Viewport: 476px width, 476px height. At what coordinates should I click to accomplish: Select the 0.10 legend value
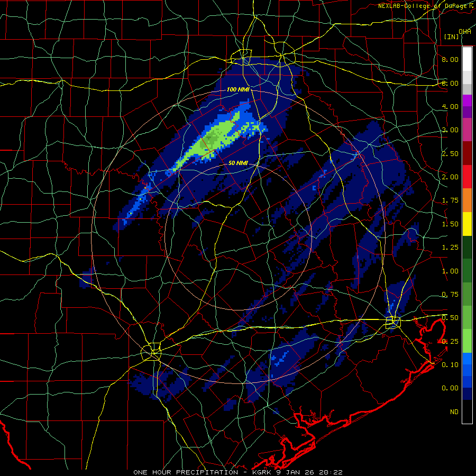click(x=450, y=365)
